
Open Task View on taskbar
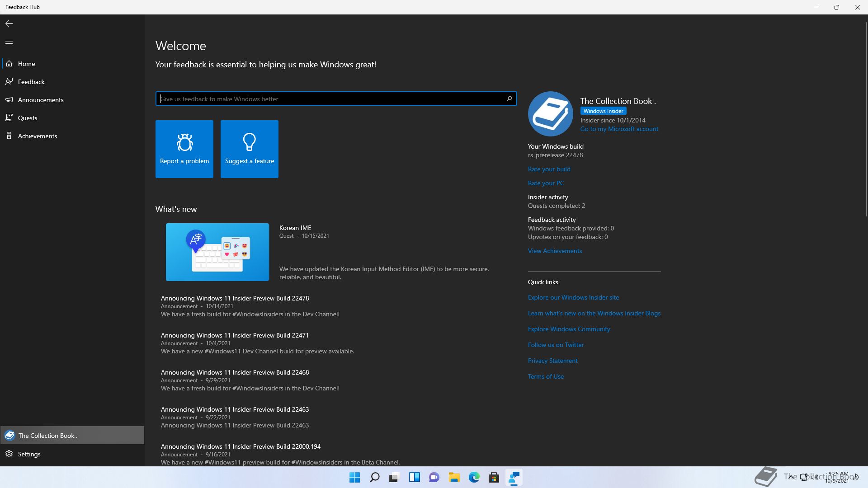(395, 477)
